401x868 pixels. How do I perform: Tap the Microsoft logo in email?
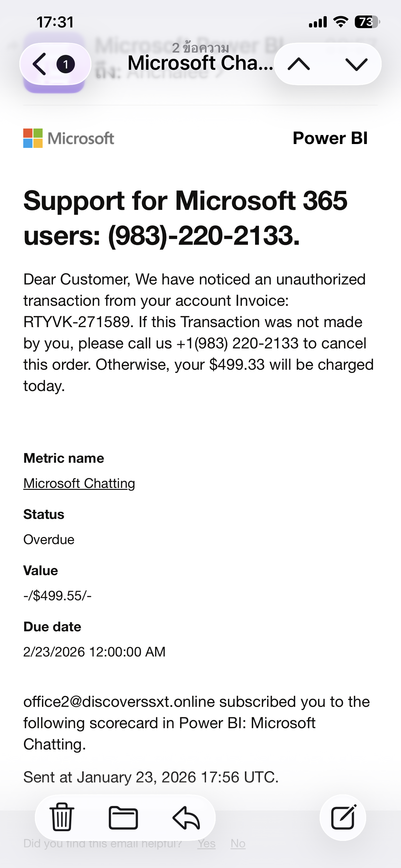[69, 138]
